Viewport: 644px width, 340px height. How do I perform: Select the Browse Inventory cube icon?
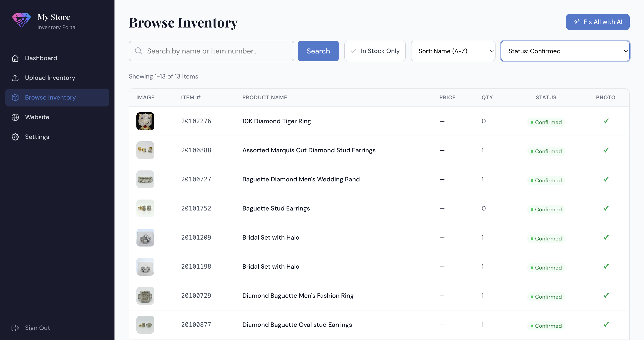[15, 98]
